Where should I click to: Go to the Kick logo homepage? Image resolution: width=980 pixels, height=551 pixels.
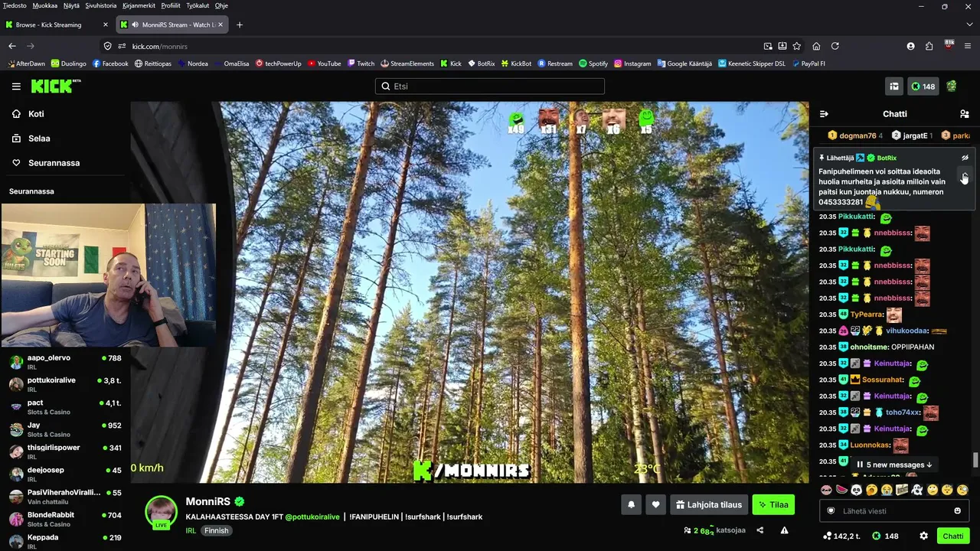(x=56, y=86)
